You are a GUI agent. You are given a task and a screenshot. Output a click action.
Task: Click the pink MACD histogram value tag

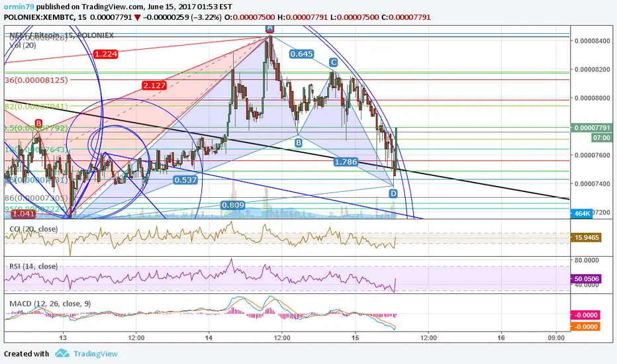tap(585, 315)
